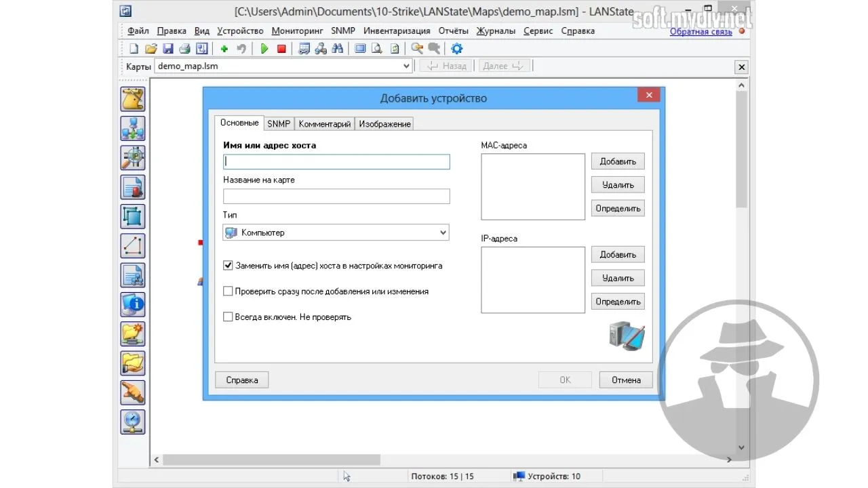Open the Устройство menu
The height and width of the screenshot is (488, 868).
coord(240,30)
